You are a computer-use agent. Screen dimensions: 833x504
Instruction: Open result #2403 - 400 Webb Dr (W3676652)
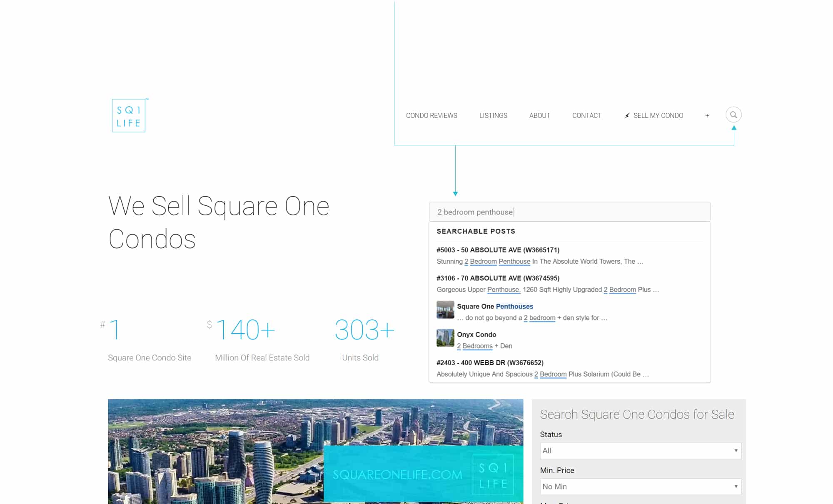click(490, 363)
